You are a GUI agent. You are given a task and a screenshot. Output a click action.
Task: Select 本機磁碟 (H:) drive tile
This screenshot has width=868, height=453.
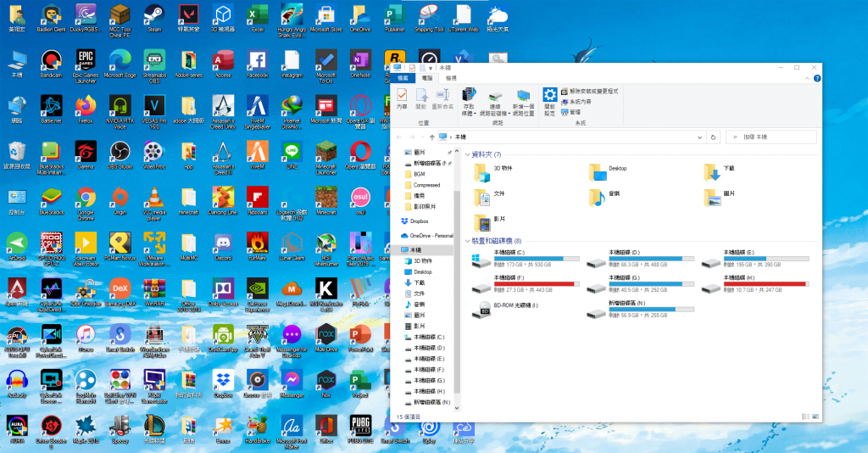point(755,284)
